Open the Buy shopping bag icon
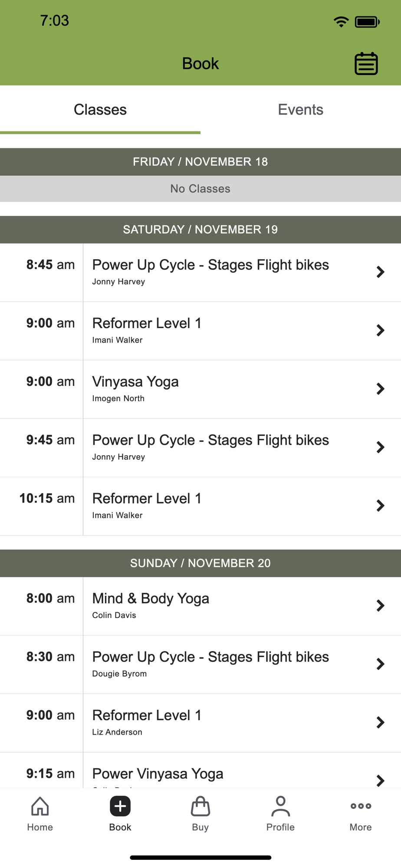This screenshot has height=868, width=401. (200, 806)
